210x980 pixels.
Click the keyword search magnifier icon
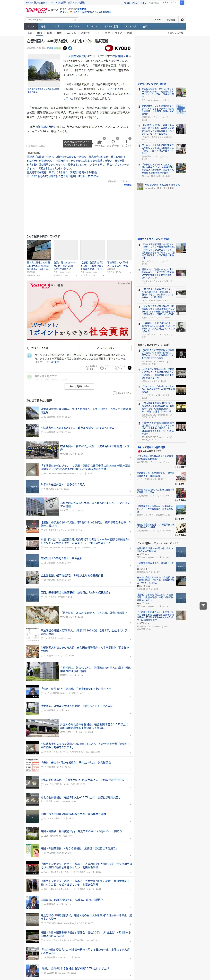75,20
